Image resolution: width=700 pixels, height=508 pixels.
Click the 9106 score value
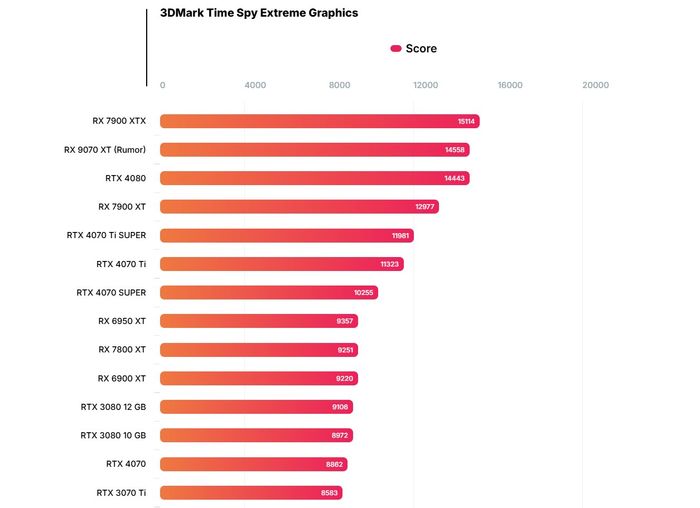coord(340,407)
